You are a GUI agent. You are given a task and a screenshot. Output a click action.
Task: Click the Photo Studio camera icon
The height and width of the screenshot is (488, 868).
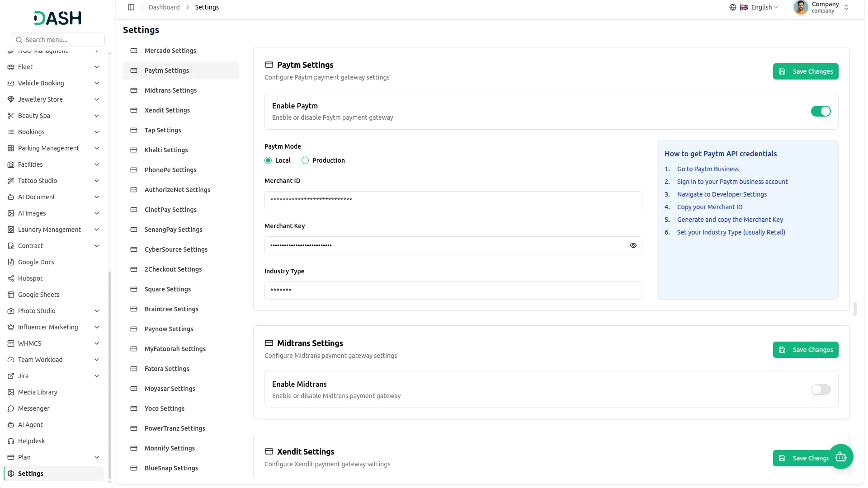coord(11,311)
